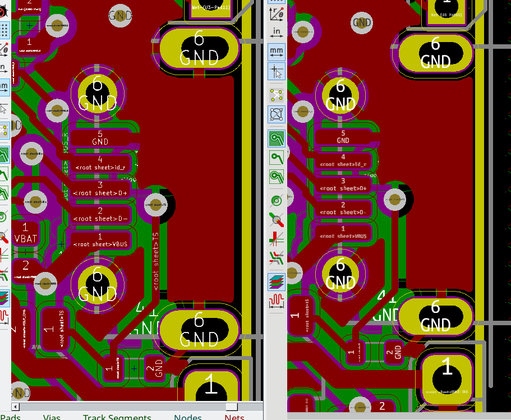Select pad 5 GND in left window
Screen dimensions: 511x420
coord(100,138)
